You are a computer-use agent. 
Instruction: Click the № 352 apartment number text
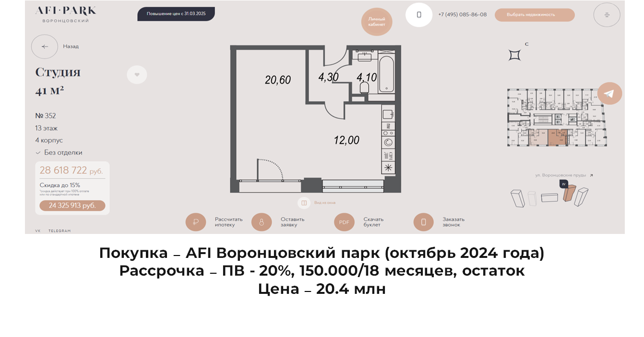tap(46, 116)
